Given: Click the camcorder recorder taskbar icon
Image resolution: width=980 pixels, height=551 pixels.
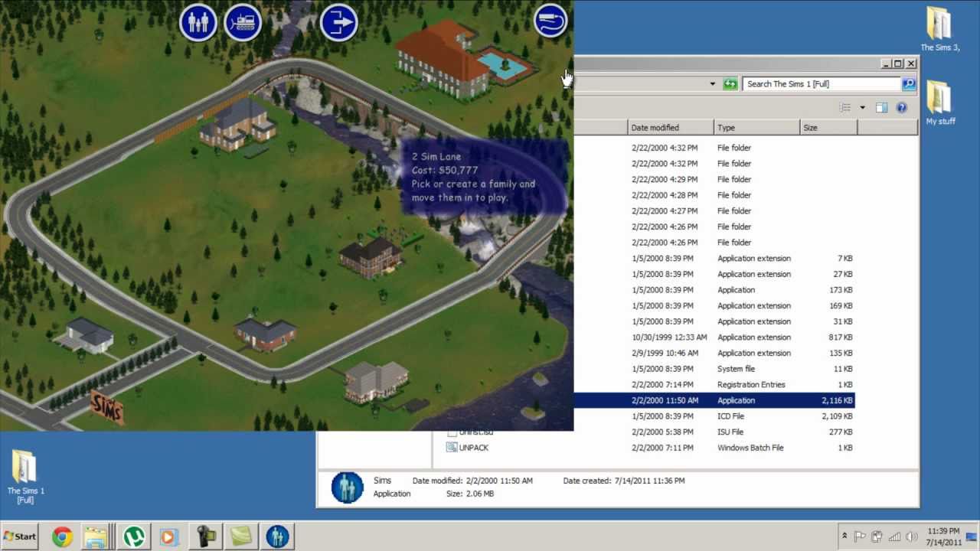Looking at the screenshot, I should coord(205,536).
